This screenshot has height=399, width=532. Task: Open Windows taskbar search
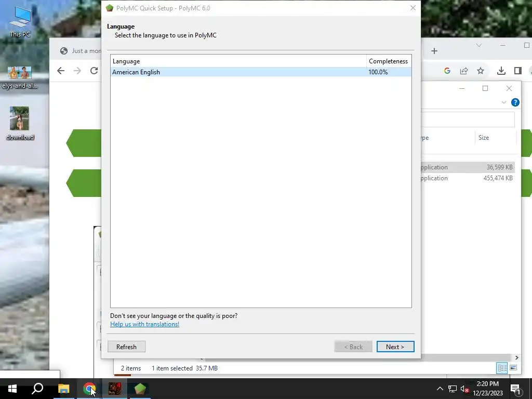click(x=37, y=389)
